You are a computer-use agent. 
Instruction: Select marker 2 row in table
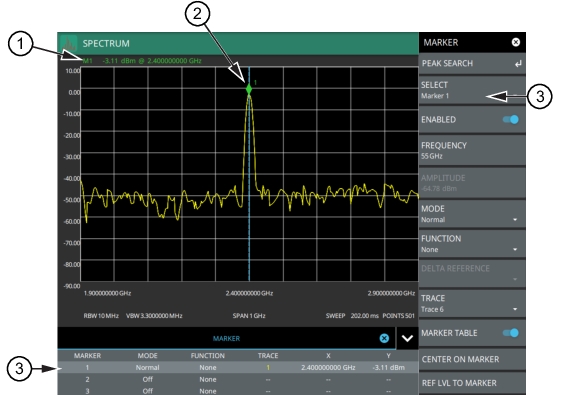pos(238,379)
